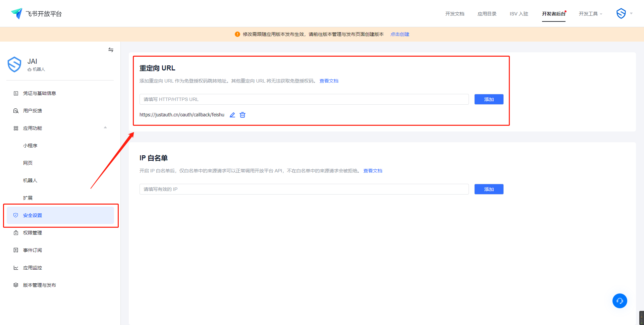Collapse the 应用功能 section arrow
The width and height of the screenshot is (644, 325).
pos(105,128)
